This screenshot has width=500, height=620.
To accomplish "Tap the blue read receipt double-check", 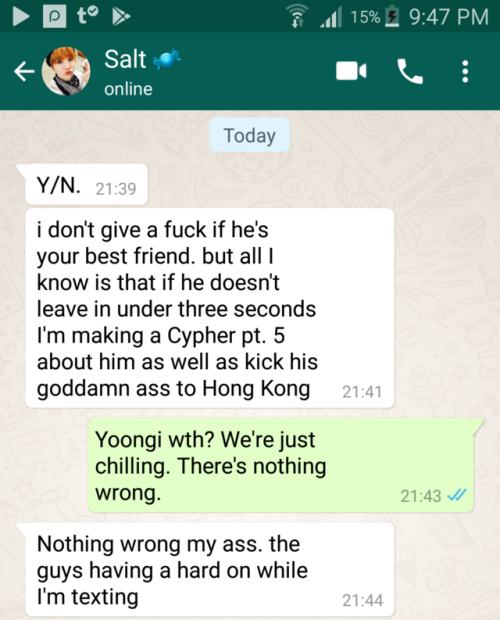I will coord(457,495).
